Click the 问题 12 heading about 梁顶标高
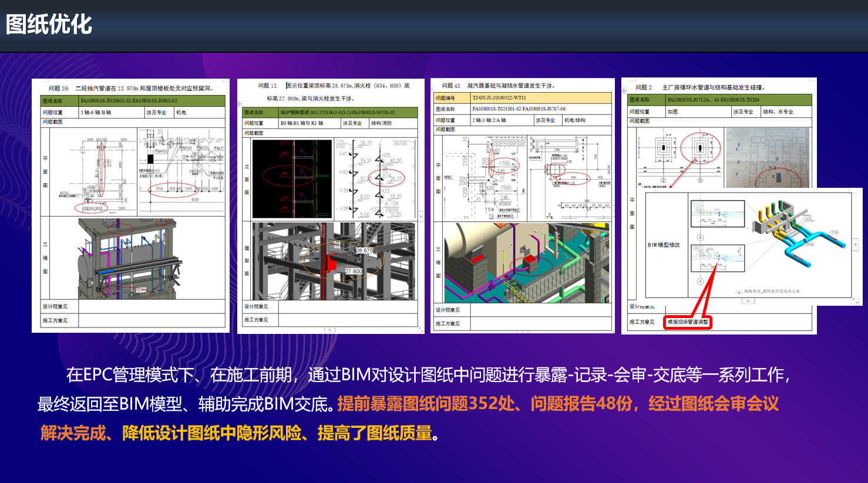This screenshot has width=868, height=483. click(x=334, y=92)
